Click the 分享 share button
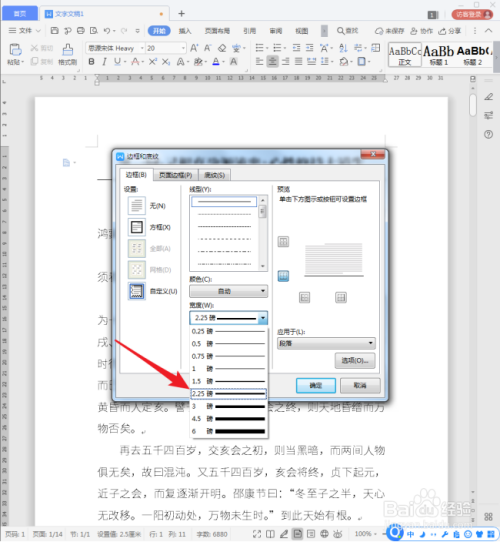 pos(450,31)
